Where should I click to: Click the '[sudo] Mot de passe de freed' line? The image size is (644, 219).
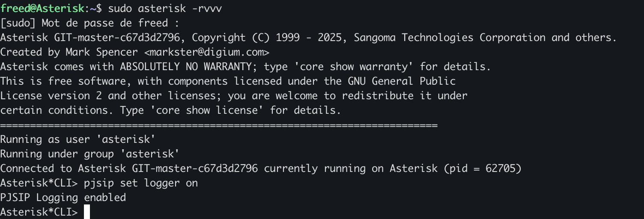(89, 23)
